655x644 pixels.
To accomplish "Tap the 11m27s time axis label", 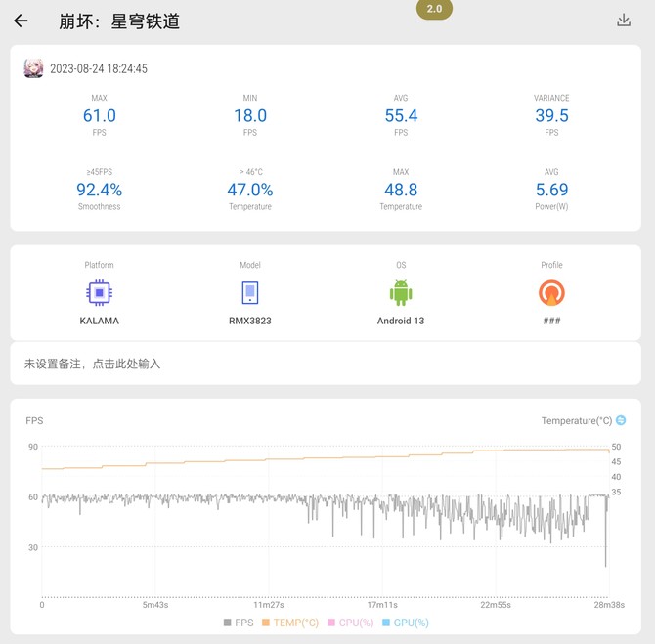I will click(x=269, y=605).
